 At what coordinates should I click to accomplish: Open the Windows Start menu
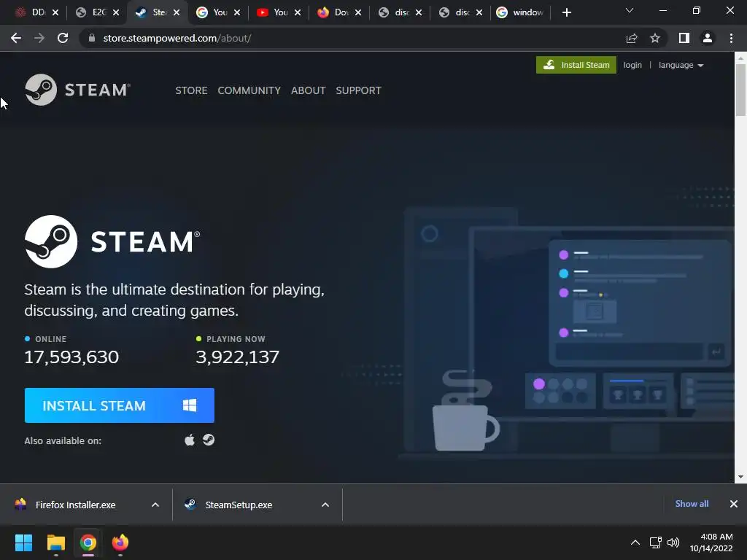[23, 542]
